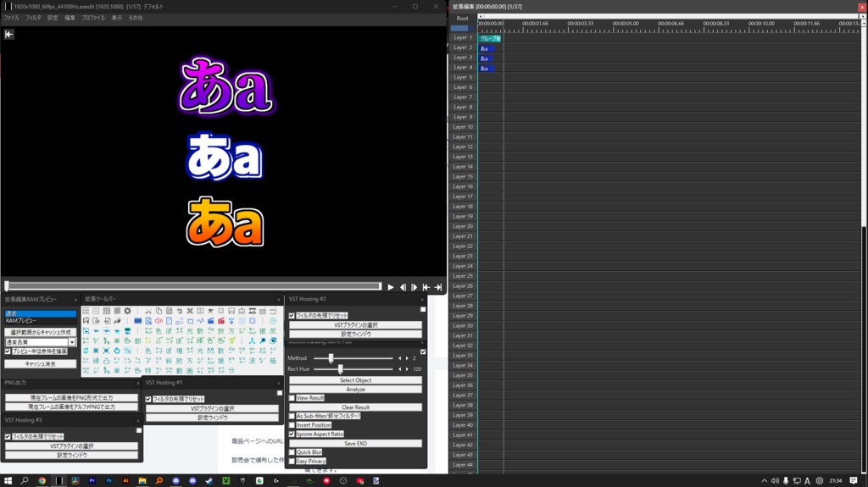Select グループ制御 object on Layer 1

point(490,38)
